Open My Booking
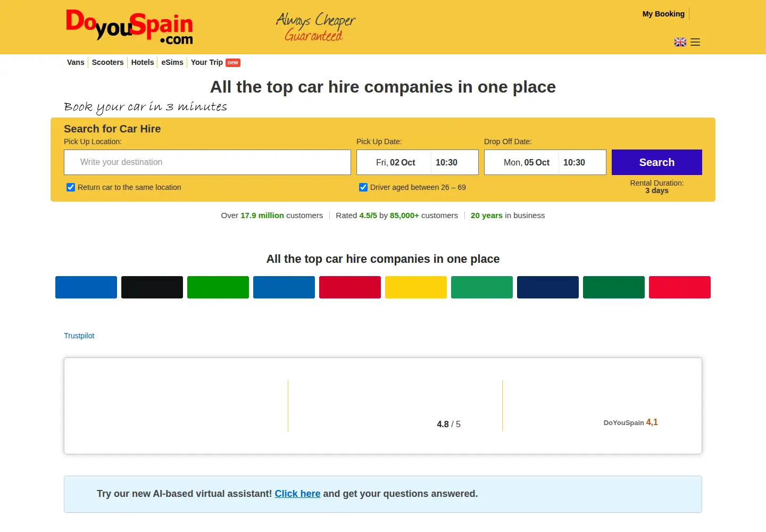 point(663,14)
